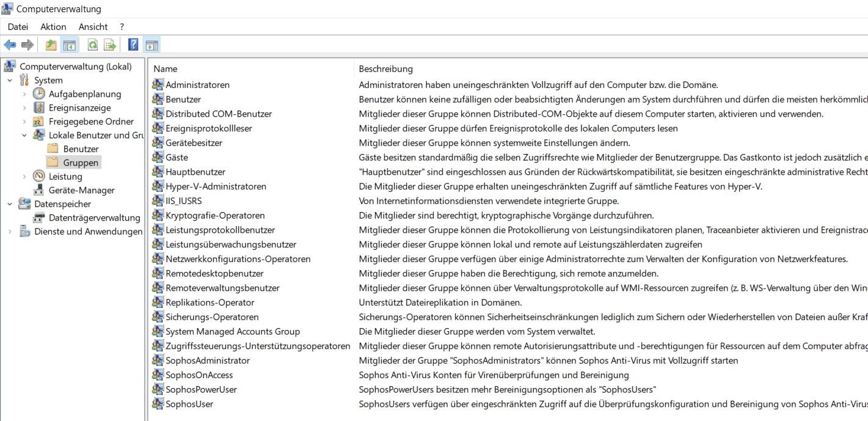
Task: Select Netzwerkkonfigurations-Operatoren group name
Action: pyautogui.click(x=238, y=259)
